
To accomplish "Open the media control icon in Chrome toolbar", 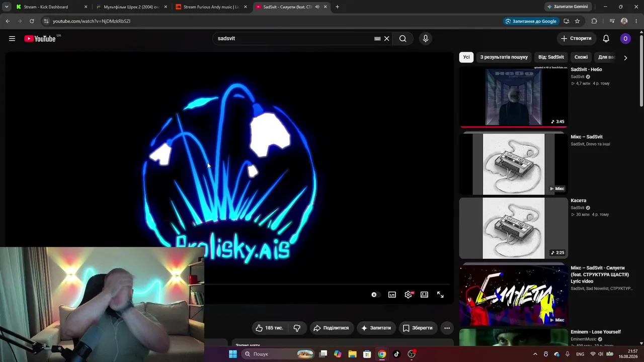I will [x=612, y=21].
